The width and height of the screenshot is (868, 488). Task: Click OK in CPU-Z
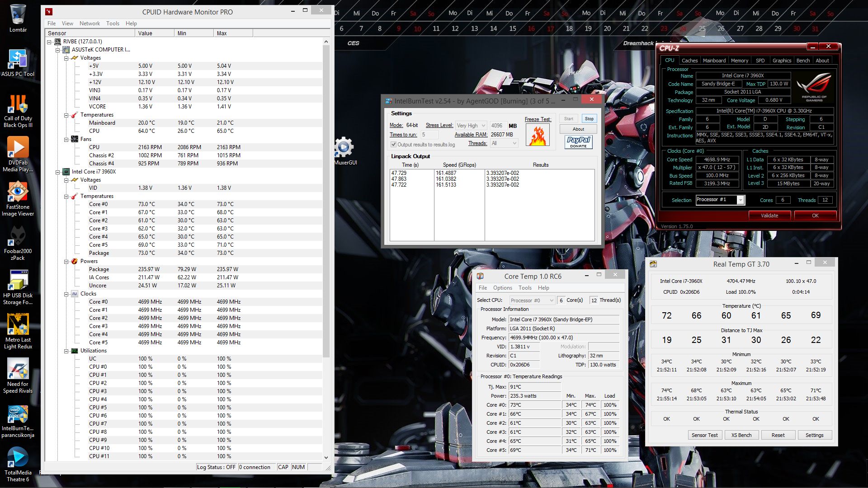(815, 216)
